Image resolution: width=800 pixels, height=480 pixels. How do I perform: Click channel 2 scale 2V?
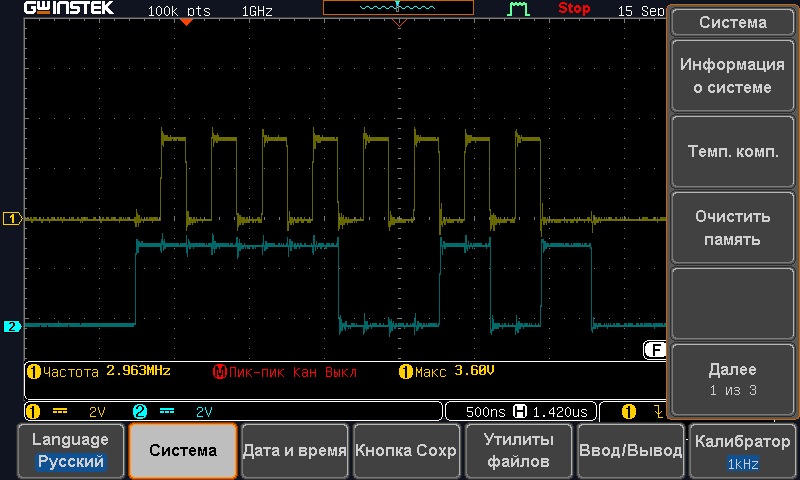tap(204, 412)
